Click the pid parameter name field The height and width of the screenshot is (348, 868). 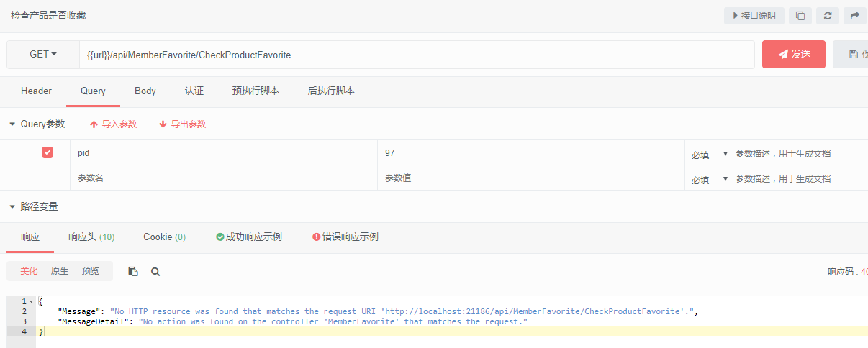(x=223, y=153)
